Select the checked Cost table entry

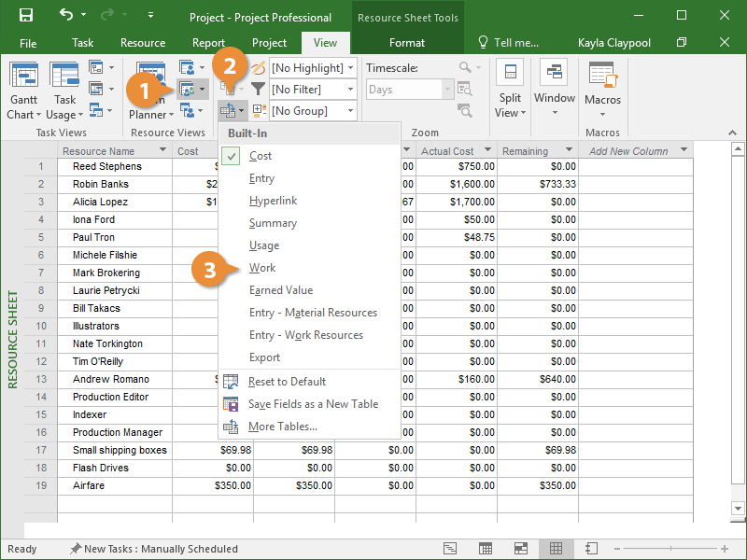pyautogui.click(x=261, y=156)
